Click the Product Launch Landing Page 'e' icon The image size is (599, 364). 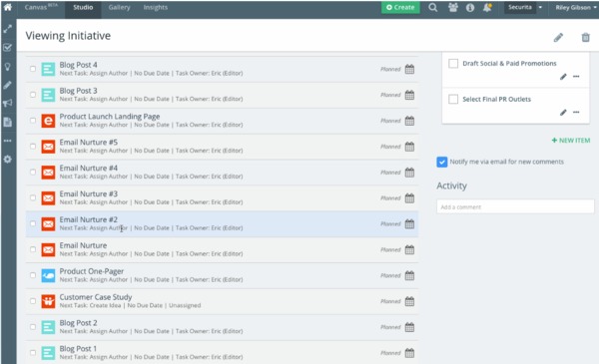[x=48, y=121]
